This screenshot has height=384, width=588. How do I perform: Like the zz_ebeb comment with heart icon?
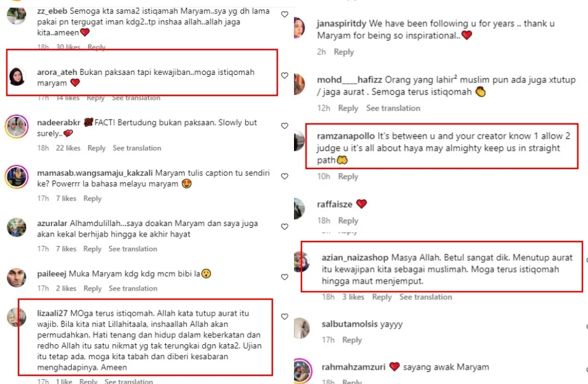(x=285, y=14)
